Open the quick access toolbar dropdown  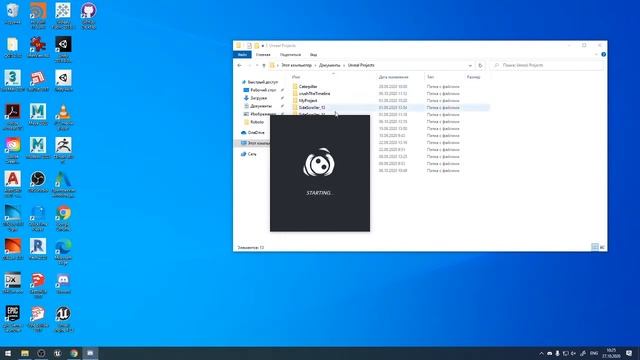point(263,46)
